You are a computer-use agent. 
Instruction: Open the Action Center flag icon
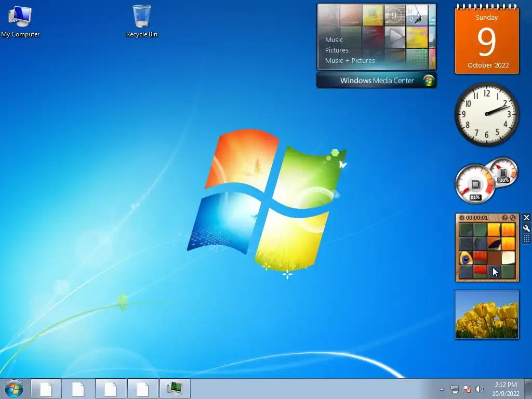pyautogui.click(x=467, y=389)
